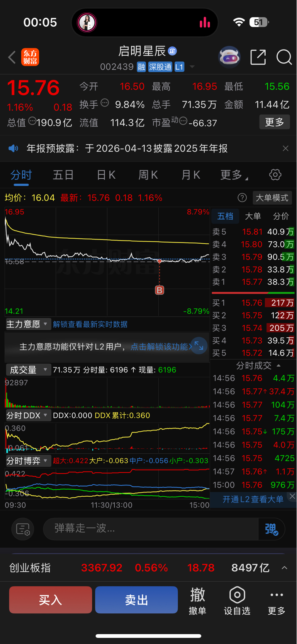Switch to the 周K tab
Screen dimensions: 297x644
coord(148,175)
